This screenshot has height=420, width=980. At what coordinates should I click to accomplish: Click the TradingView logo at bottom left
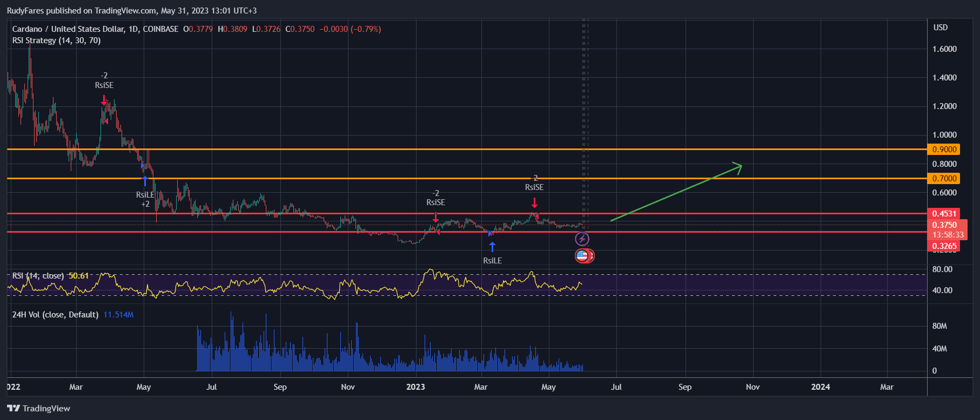point(39,408)
